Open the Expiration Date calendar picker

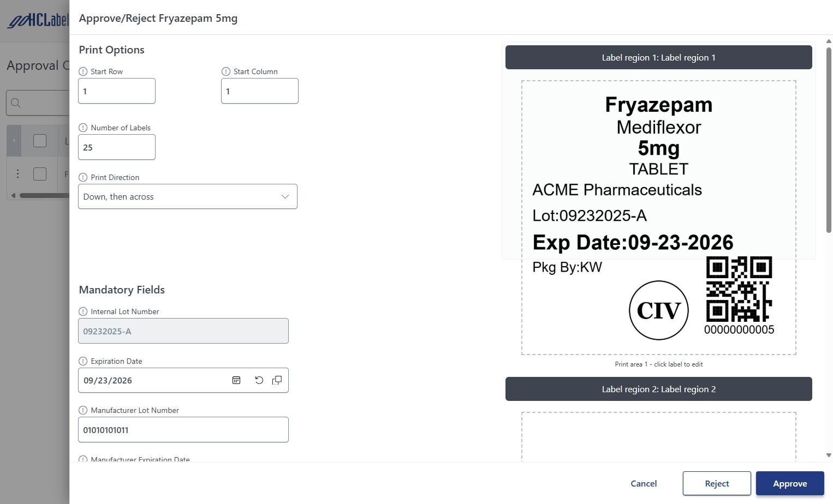236,380
